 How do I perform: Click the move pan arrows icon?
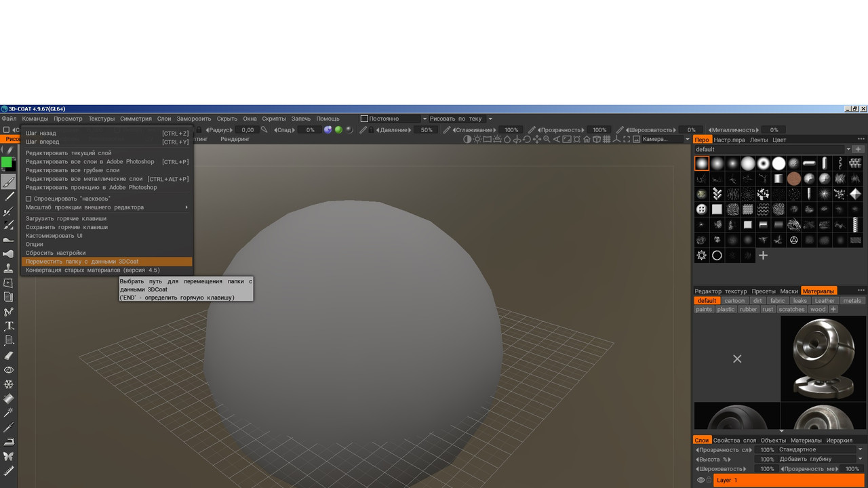[x=537, y=139]
